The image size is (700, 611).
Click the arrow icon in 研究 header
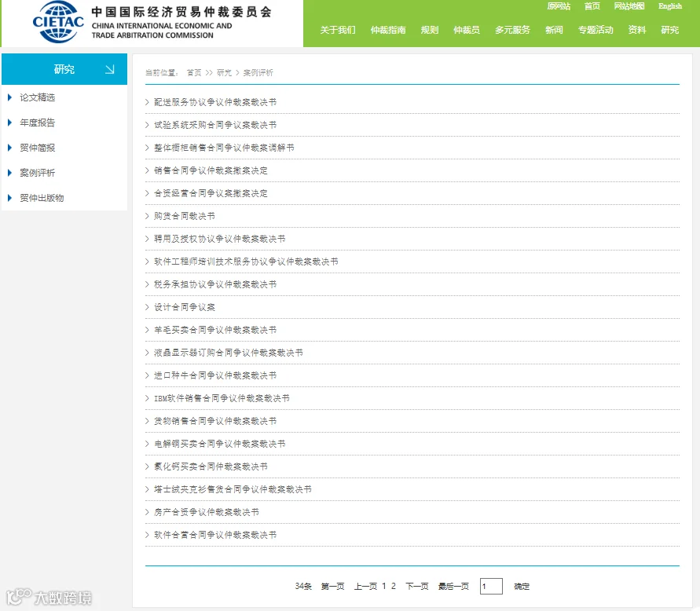click(x=110, y=69)
